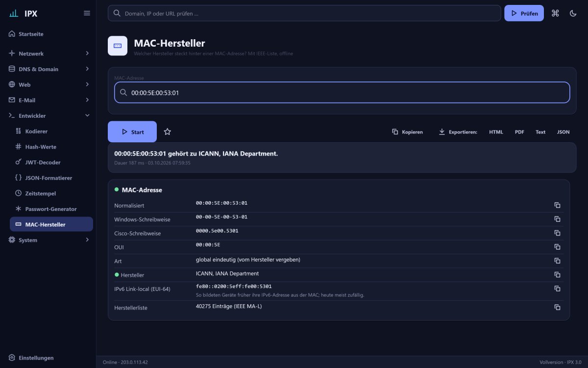Click the download icon beside Exportieren
The width and height of the screenshot is (588, 368).
tap(441, 131)
